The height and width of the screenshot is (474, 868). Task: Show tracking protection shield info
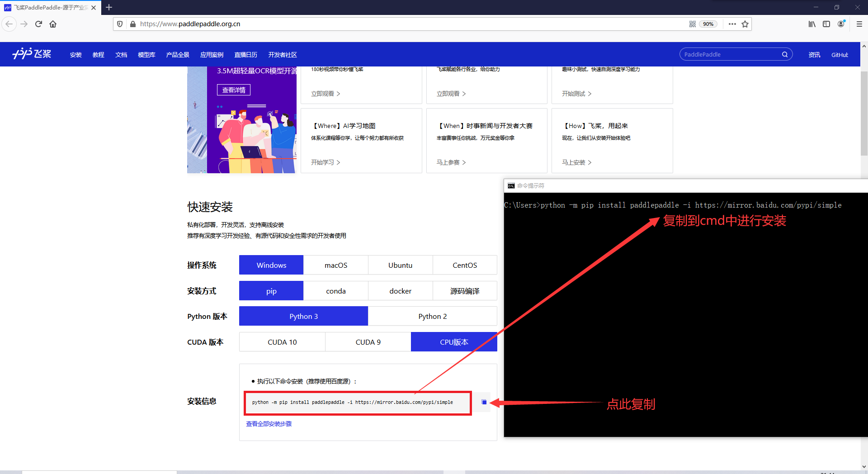tap(120, 24)
